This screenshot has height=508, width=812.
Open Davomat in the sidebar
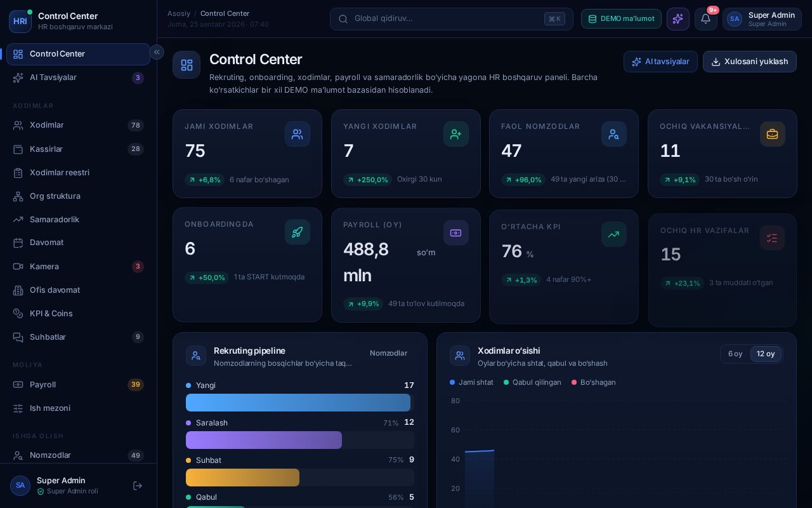click(x=78, y=243)
